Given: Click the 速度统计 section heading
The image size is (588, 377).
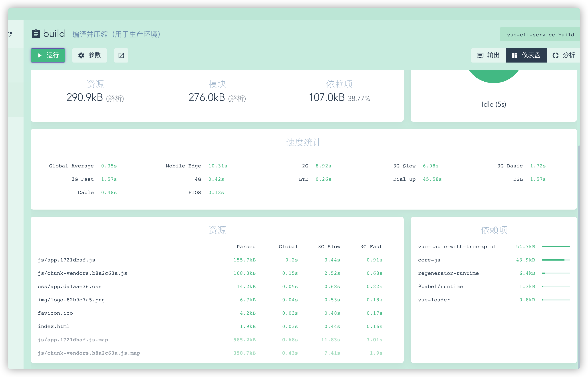Looking at the screenshot, I should [x=303, y=142].
